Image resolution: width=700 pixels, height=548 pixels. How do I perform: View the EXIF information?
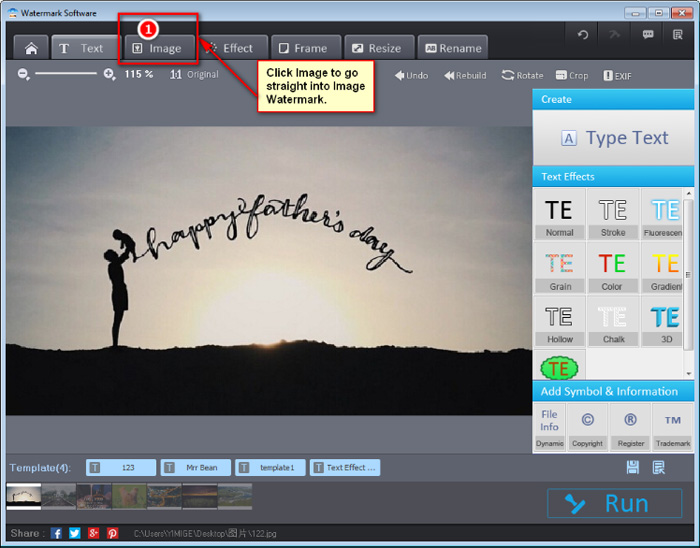[617, 76]
